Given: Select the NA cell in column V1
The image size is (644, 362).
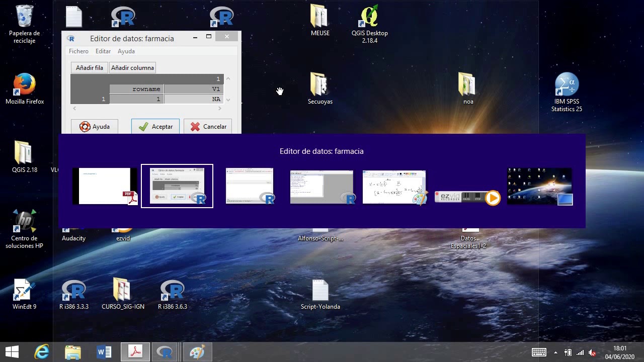Looking at the screenshot, I should 194,100.
